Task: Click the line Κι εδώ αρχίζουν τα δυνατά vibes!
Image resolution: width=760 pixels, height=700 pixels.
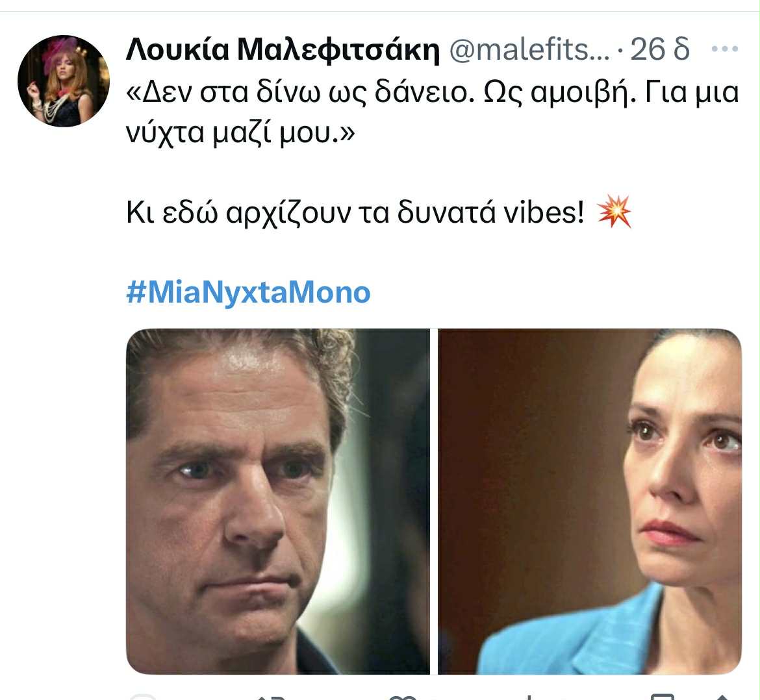Action: point(355,212)
